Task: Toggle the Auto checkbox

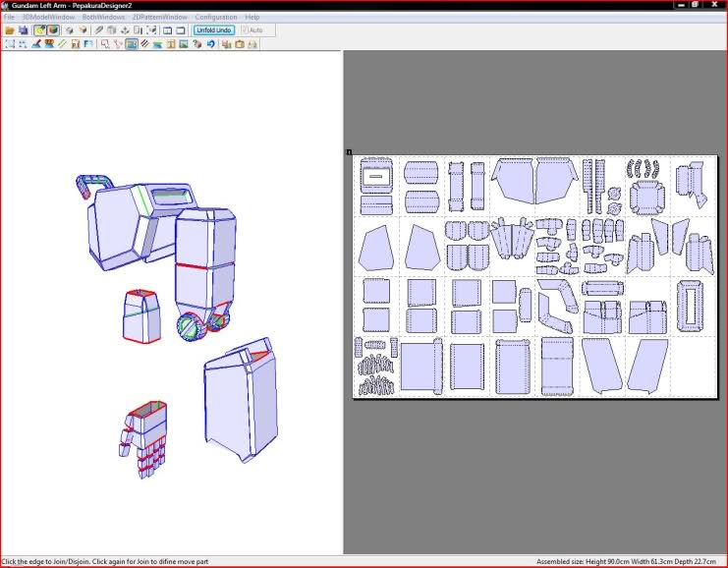Action: [x=245, y=30]
